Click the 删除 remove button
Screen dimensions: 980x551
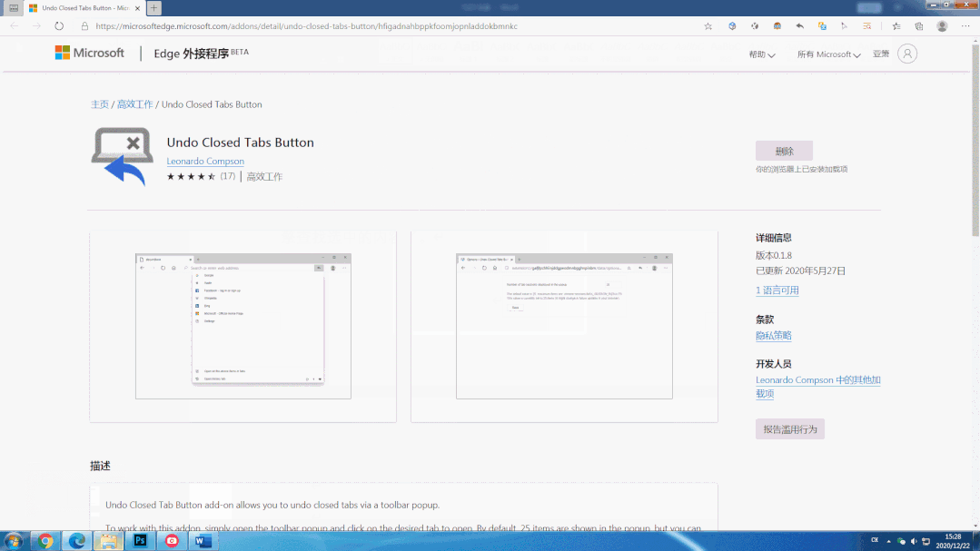785,151
